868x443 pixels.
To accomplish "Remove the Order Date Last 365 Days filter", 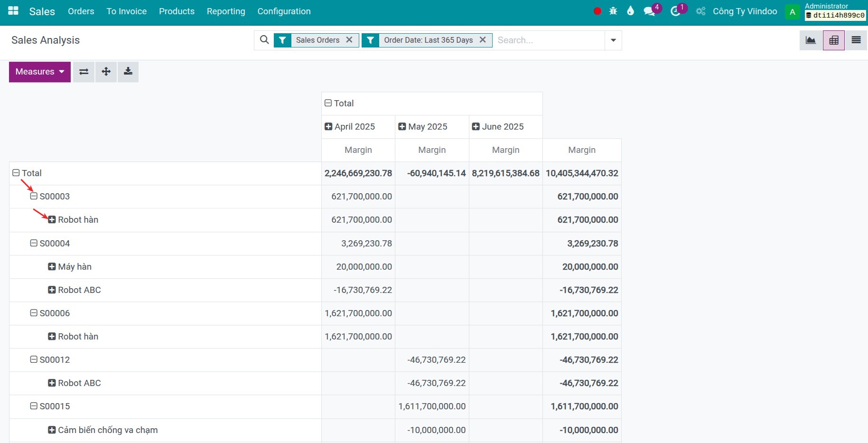I will pyautogui.click(x=483, y=40).
